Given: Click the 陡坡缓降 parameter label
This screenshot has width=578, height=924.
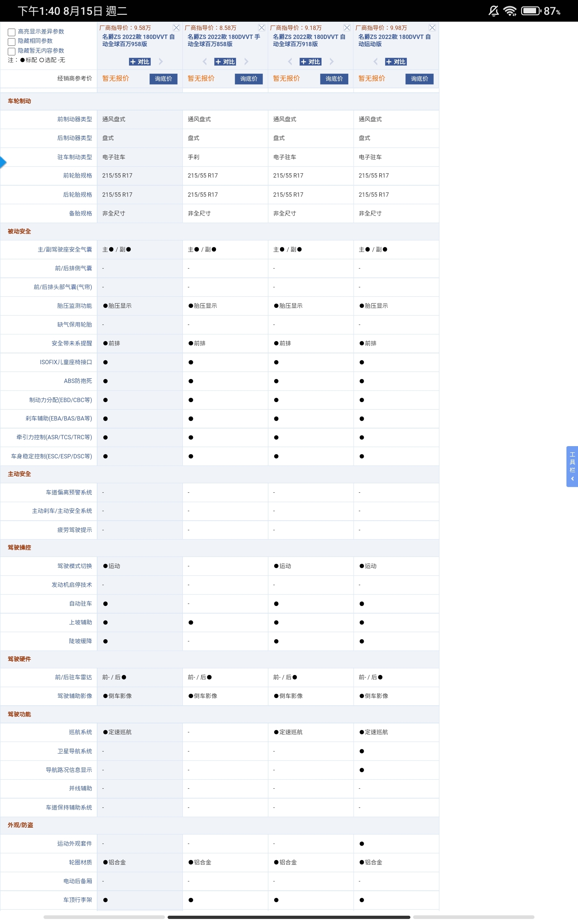Looking at the screenshot, I should [x=80, y=641].
